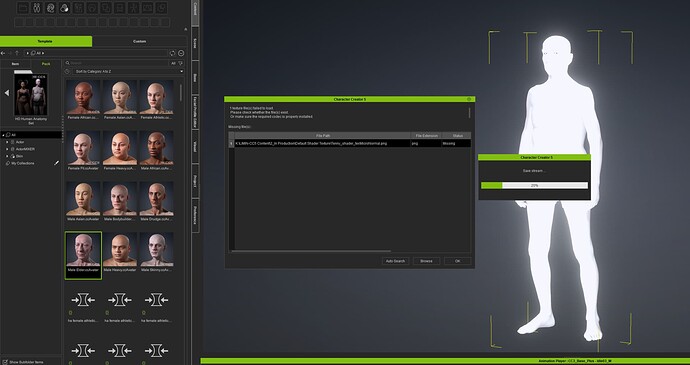Refresh the content manager list
Screen dimensions: 690x365
click(172, 53)
